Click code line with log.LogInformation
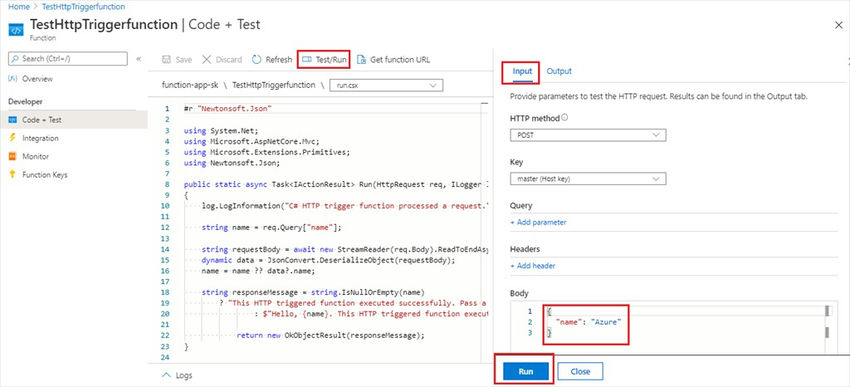 tap(345, 206)
